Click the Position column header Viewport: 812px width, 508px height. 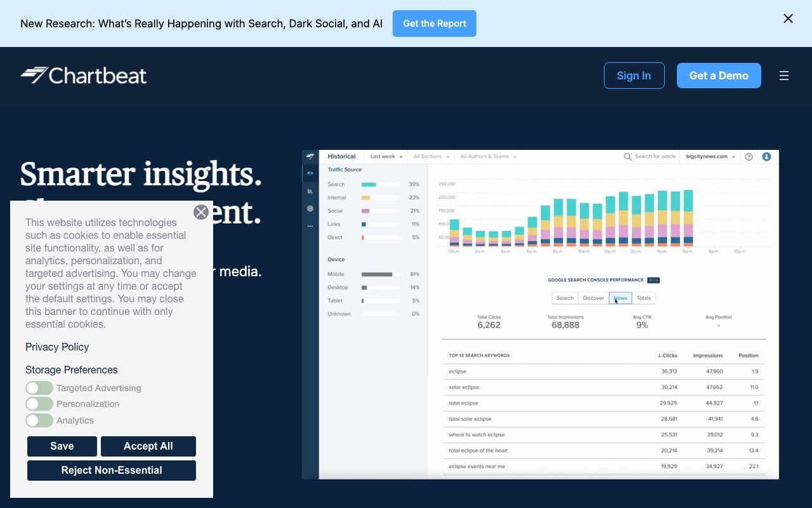click(x=749, y=356)
